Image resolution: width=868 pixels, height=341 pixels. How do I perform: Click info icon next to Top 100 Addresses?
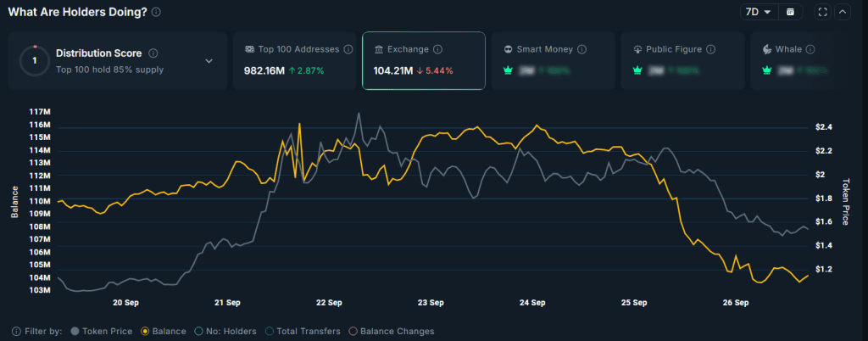(x=348, y=49)
